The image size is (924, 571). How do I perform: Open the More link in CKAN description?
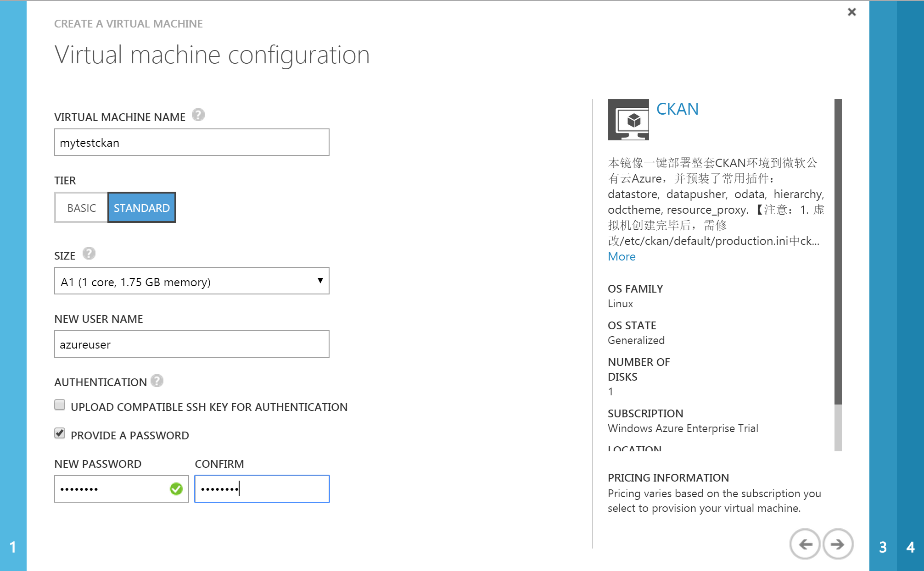pos(622,256)
